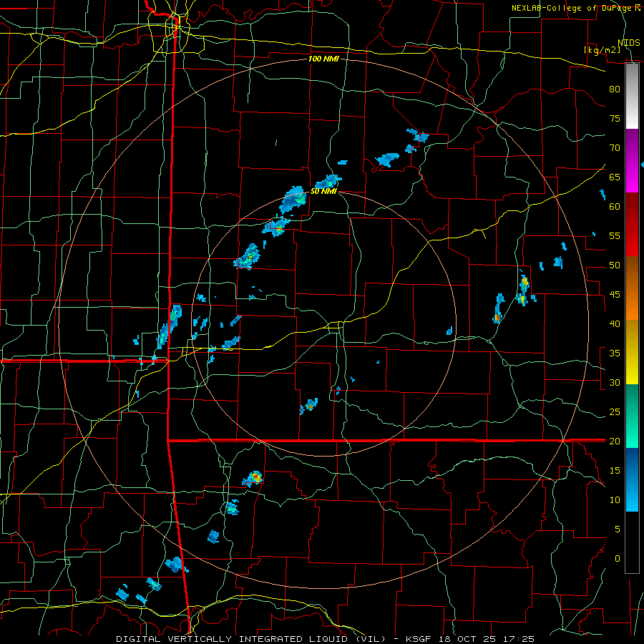Click the 17:25 timestamp
Image resolution: width=644 pixels, height=644 pixels.
pyautogui.click(x=520, y=639)
